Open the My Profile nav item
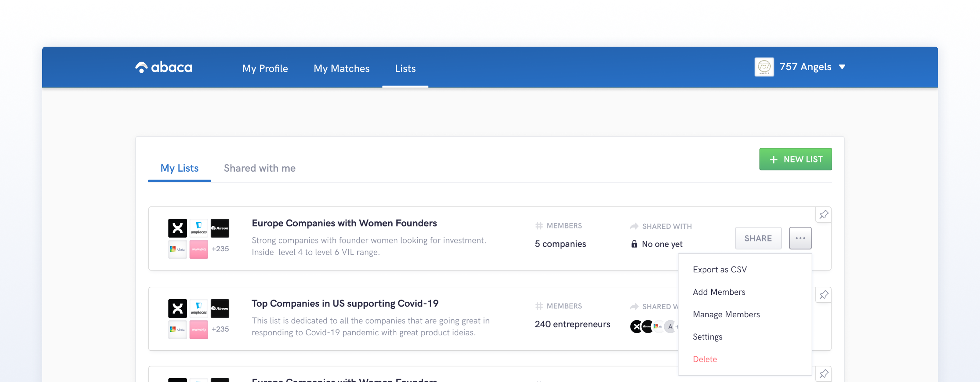The width and height of the screenshot is (980, 382). (265, 68)
